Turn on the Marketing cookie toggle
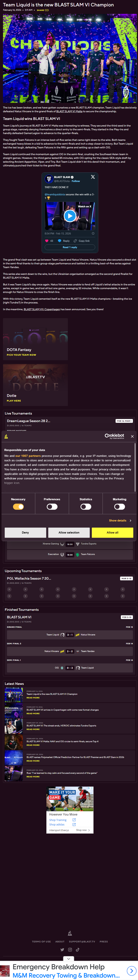The image size is (138, 980). 119,506
